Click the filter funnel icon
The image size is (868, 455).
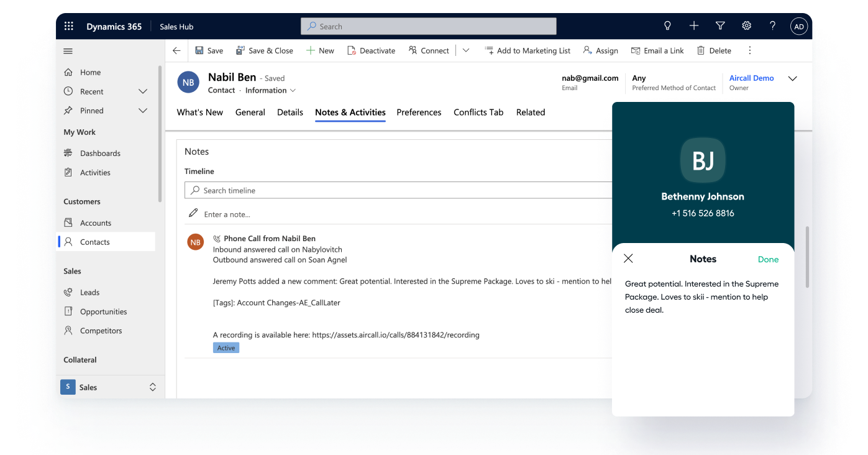(x=720, y=26)
